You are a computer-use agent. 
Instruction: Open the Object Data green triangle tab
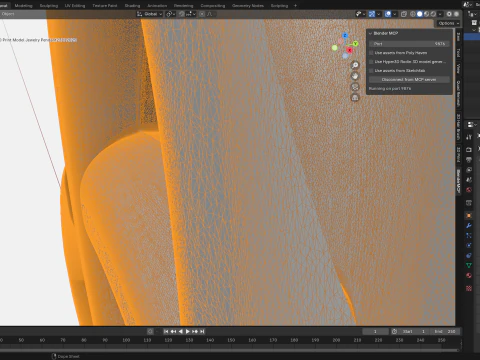[469, 266]
